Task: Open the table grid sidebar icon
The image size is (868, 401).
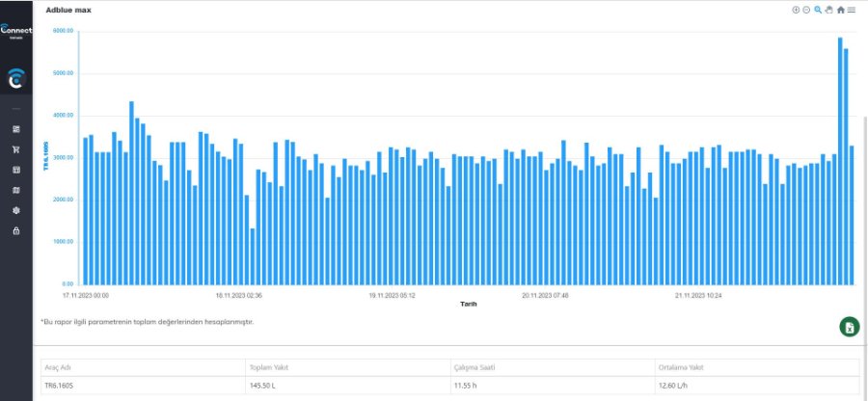Action: (x=15, y=170)
